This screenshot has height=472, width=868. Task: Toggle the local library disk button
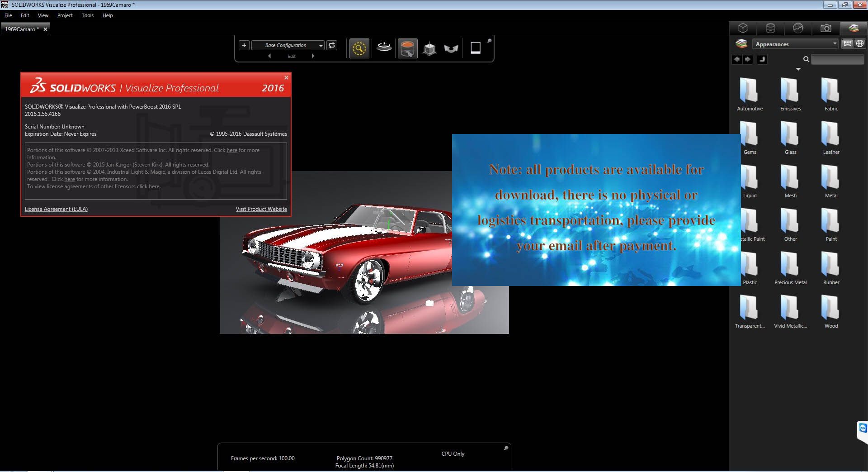click(848, 43)
